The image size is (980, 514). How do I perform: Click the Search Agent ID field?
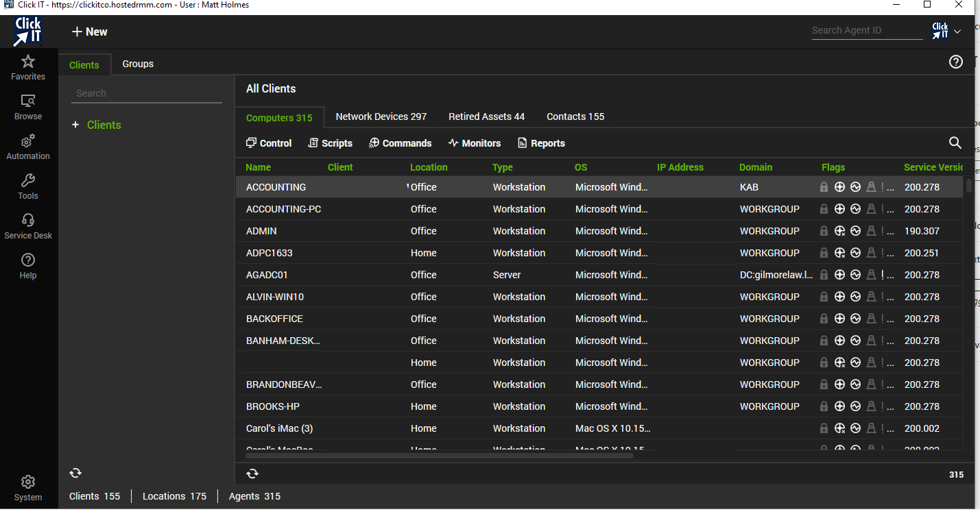(868, 30)
